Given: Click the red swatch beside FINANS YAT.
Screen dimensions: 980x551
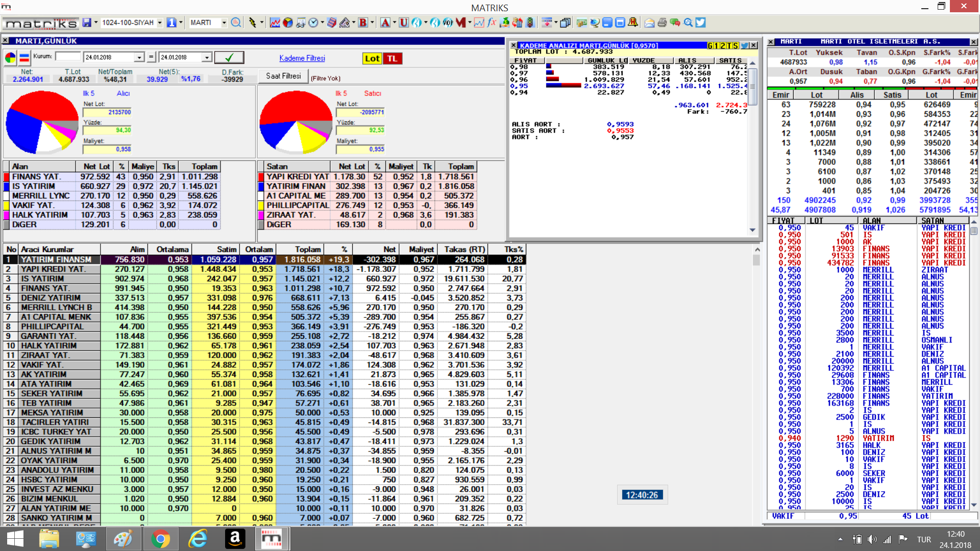Looking at the screenshot, I should [x=6, y=177].
